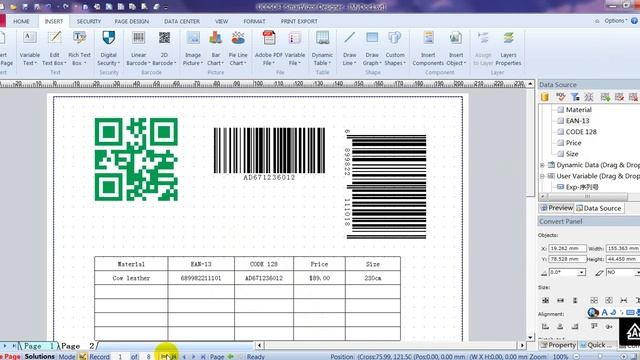Open the DATA CENTER ribbon tab

[x=182, y=21]
